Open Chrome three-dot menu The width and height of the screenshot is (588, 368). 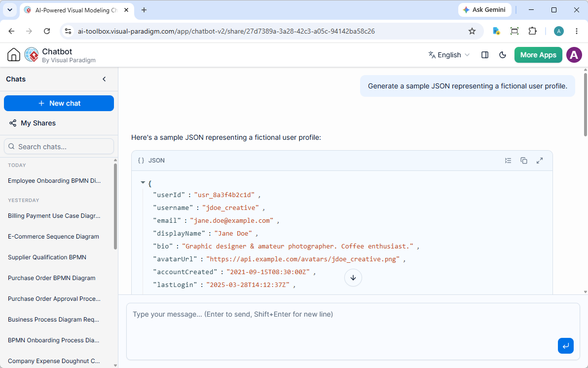[x=576, y=31]
